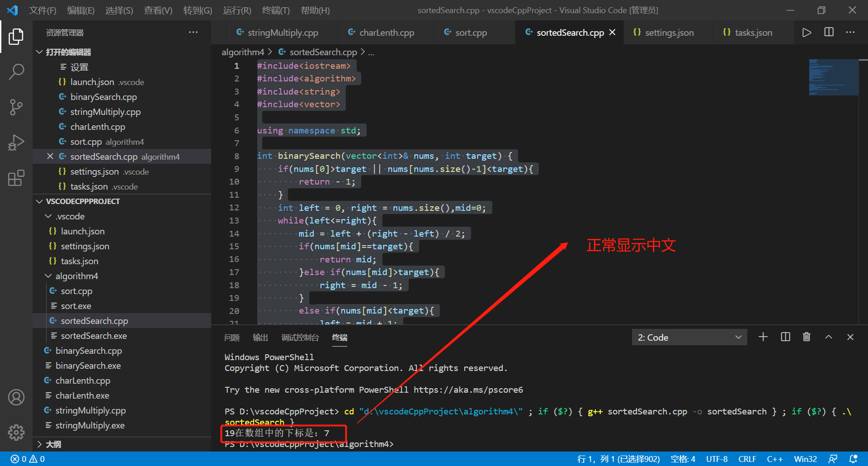Open the Source Control view icon
Viewport: 868px width, 466px height.
click(16, 107)
